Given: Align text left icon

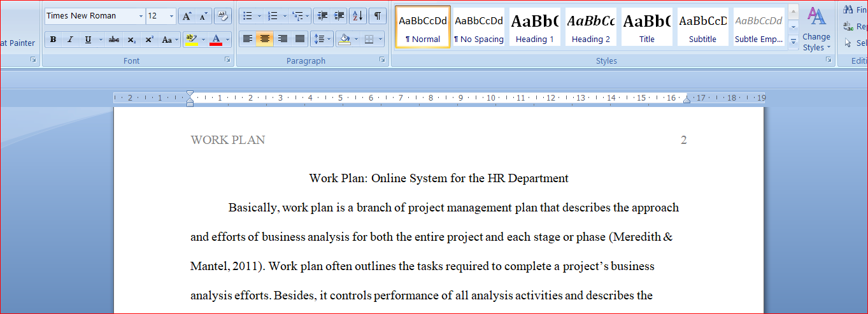Looking at the screenshot, I should click(248, 39).
